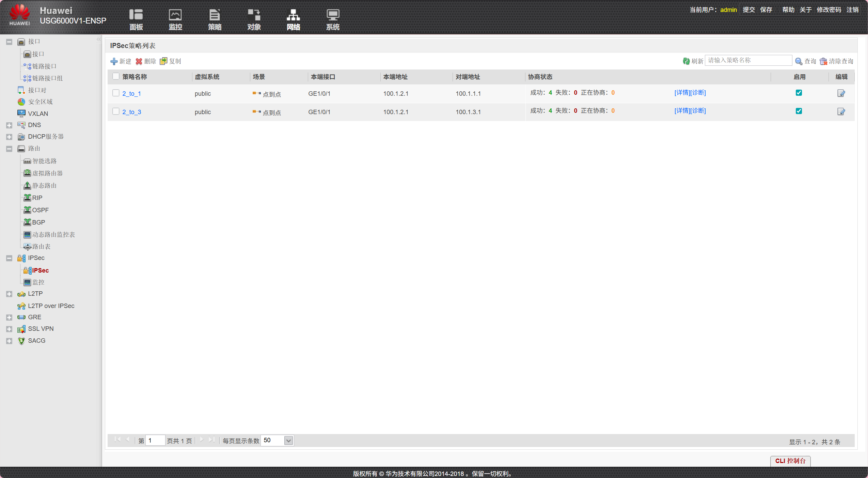Click the copy policy icon

click(163, 61)
